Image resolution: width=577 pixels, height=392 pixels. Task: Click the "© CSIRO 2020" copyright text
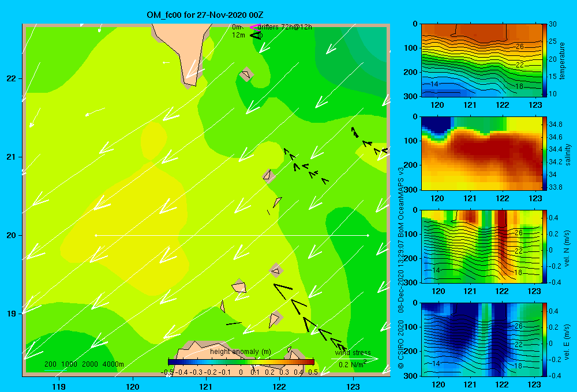click(401, 344)
